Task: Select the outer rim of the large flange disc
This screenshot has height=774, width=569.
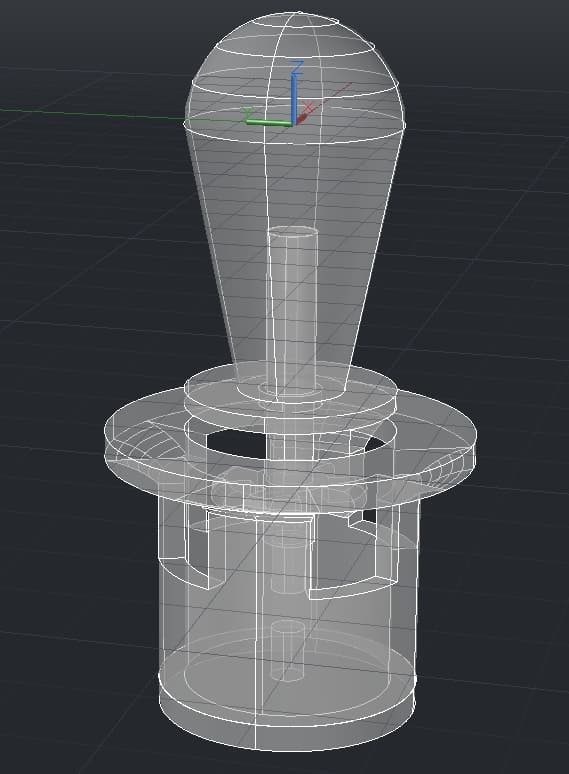Action: tap(291, 444)
